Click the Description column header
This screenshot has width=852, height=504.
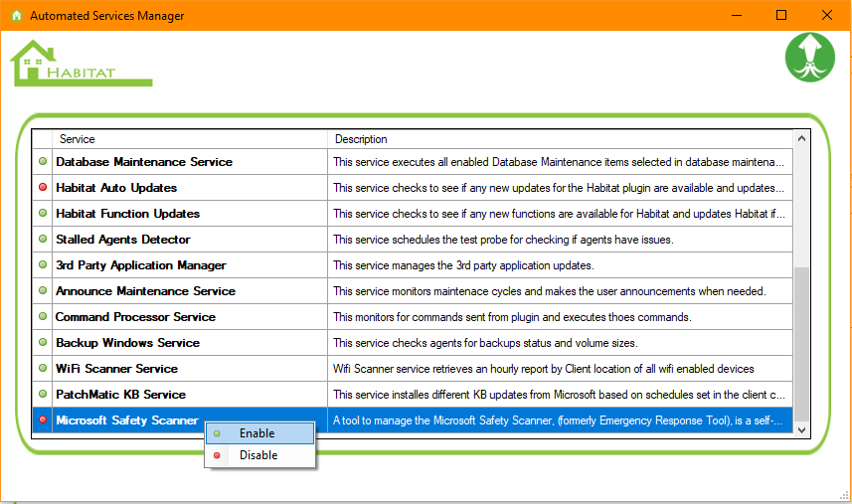560,139
